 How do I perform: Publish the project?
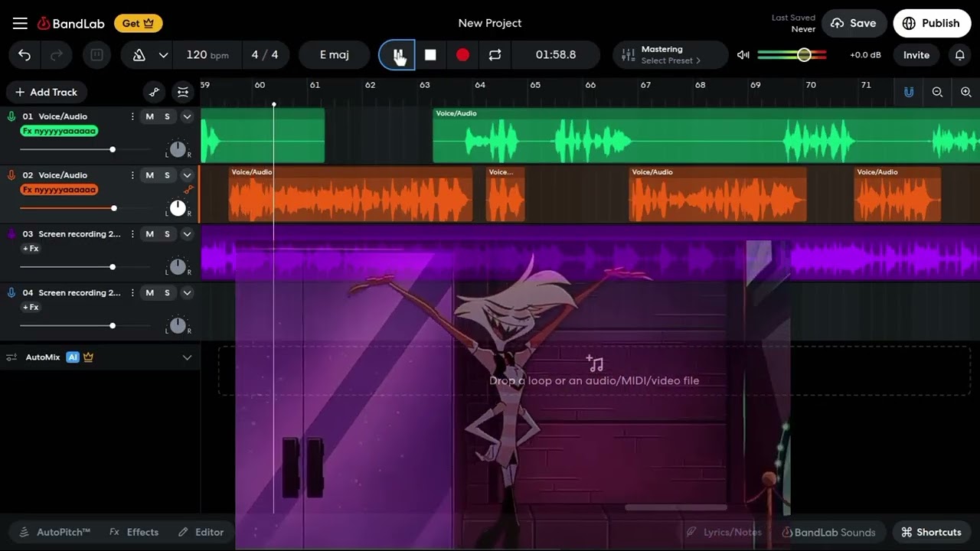(932, 24)
